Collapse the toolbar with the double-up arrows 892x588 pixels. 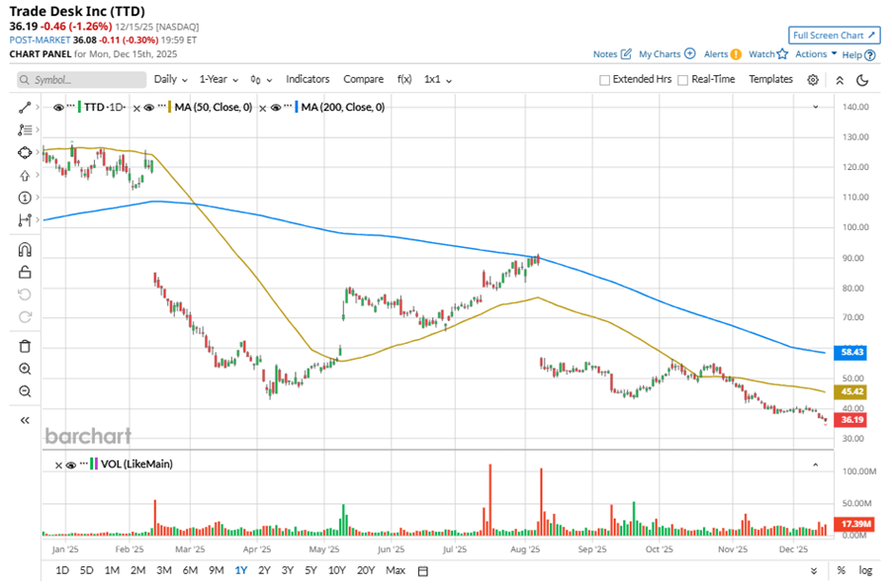point(840,80)
